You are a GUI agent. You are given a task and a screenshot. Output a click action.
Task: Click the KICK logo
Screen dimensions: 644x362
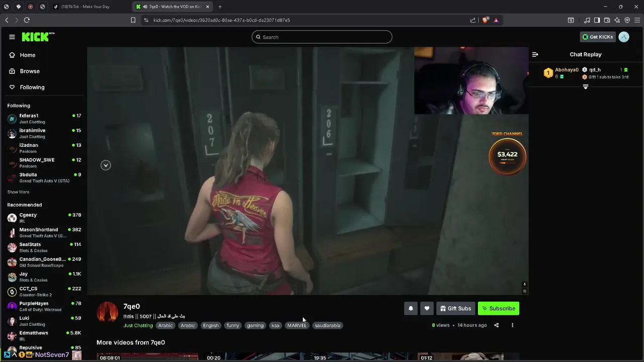tap(38, 37)
